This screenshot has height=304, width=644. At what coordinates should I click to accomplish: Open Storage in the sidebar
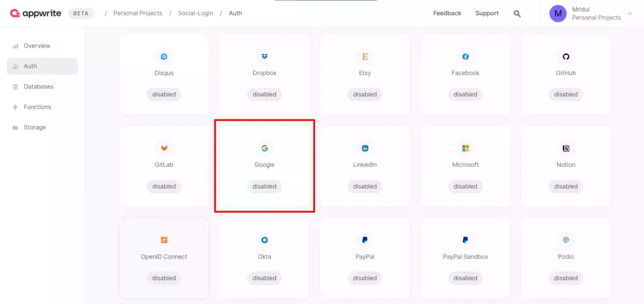(x=42, y=127)
